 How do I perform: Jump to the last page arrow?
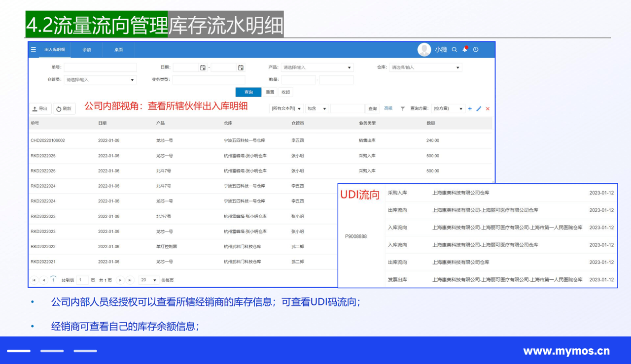click(130, 280)
